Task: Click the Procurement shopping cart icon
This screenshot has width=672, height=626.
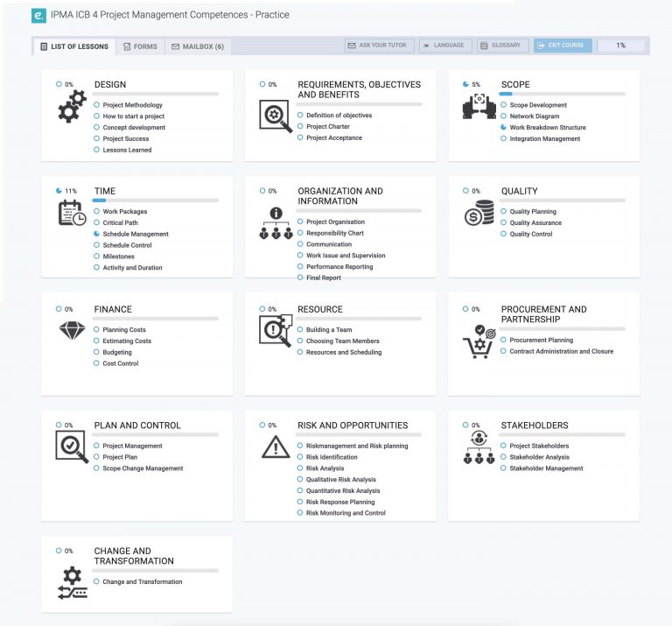Action: pyautogui.click(x=479, y=341)
